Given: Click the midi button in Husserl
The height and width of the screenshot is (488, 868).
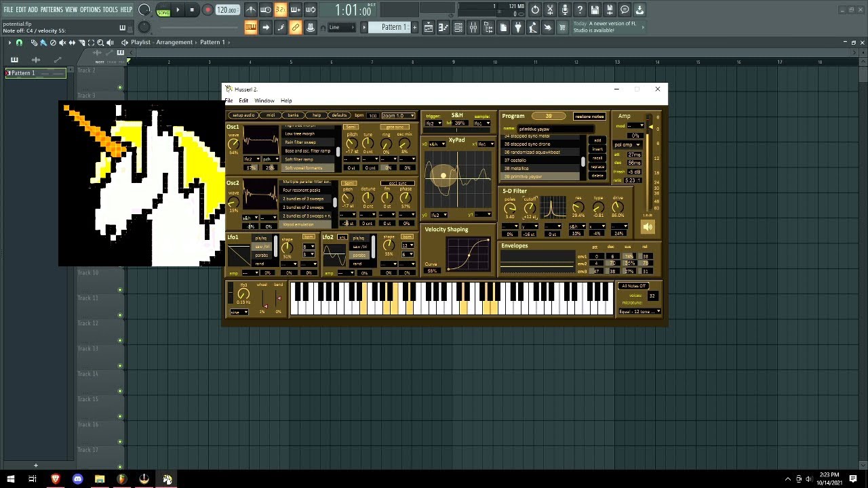Looking at the screenshot, I should [x=271, y=115].
